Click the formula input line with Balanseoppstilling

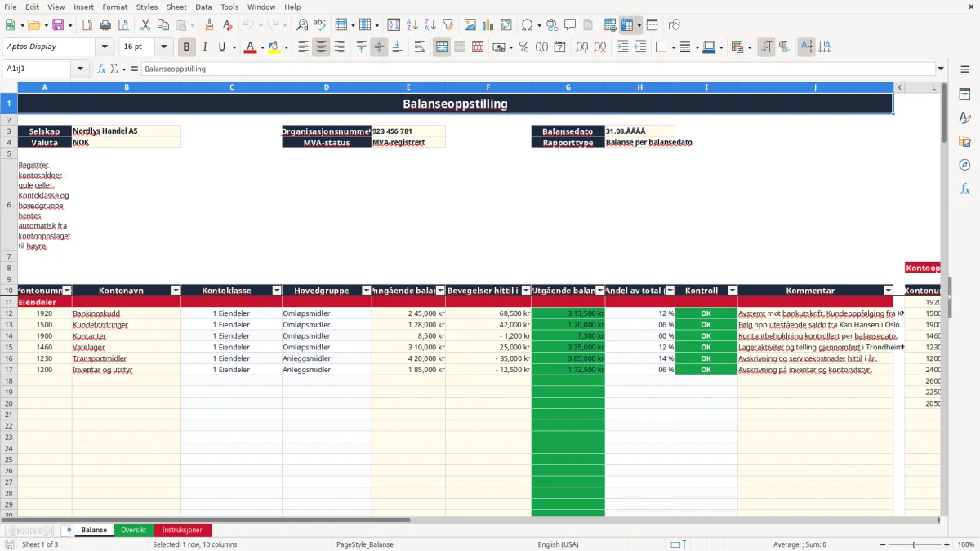tap(537, 69)
